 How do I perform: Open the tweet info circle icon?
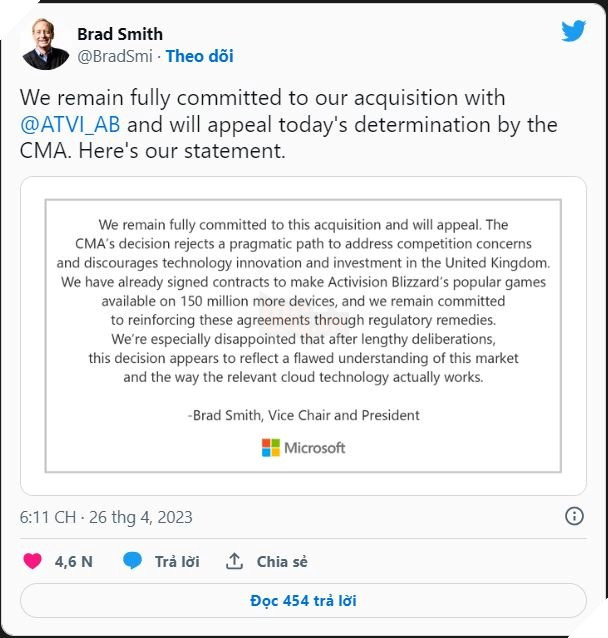(574, 516)
